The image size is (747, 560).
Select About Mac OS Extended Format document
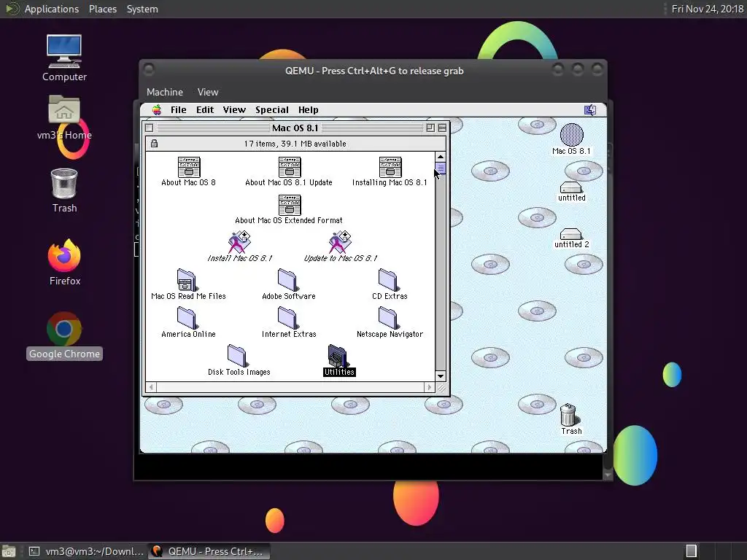(x=289, y=205)
